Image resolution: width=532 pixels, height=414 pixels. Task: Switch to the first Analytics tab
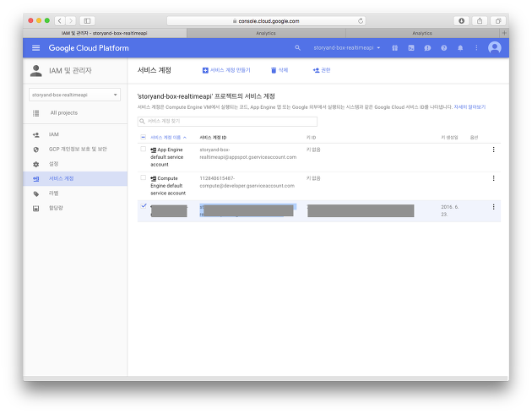266,33
